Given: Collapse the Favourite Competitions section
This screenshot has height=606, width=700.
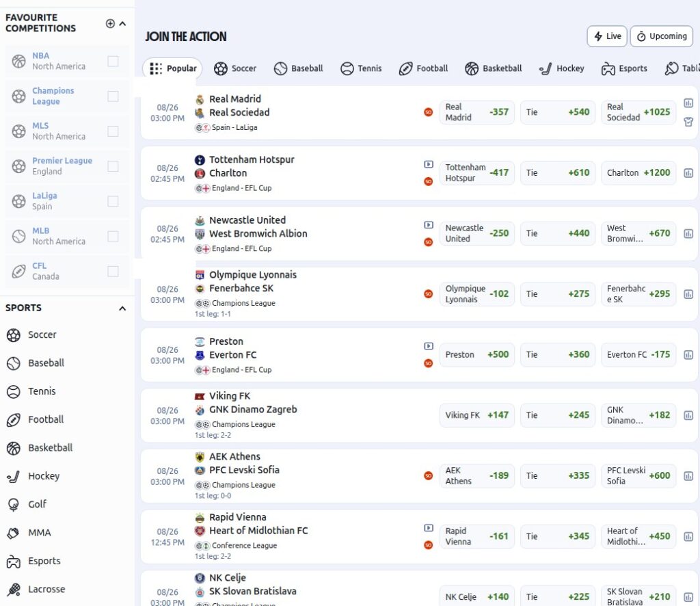Looking at the screenshot, I should click(x=122, y=23).
